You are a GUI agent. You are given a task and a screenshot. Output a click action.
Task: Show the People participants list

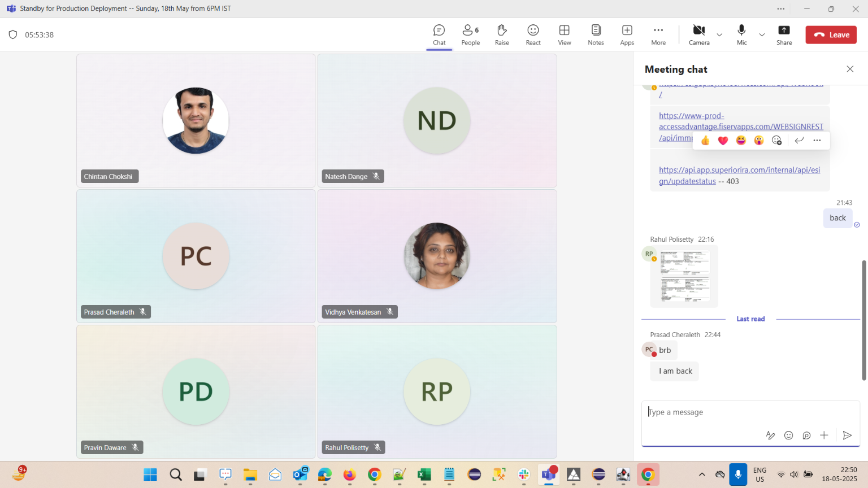click(x=471, y=34)
